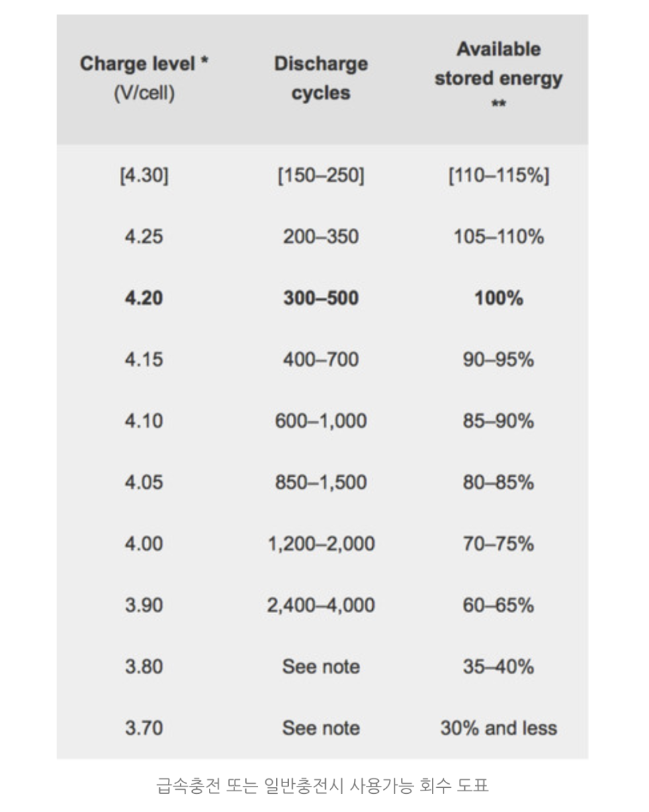Select the bold 300–500 cycles cell
The height and width of the screenshot is (812, 649).
click(321, 298)
